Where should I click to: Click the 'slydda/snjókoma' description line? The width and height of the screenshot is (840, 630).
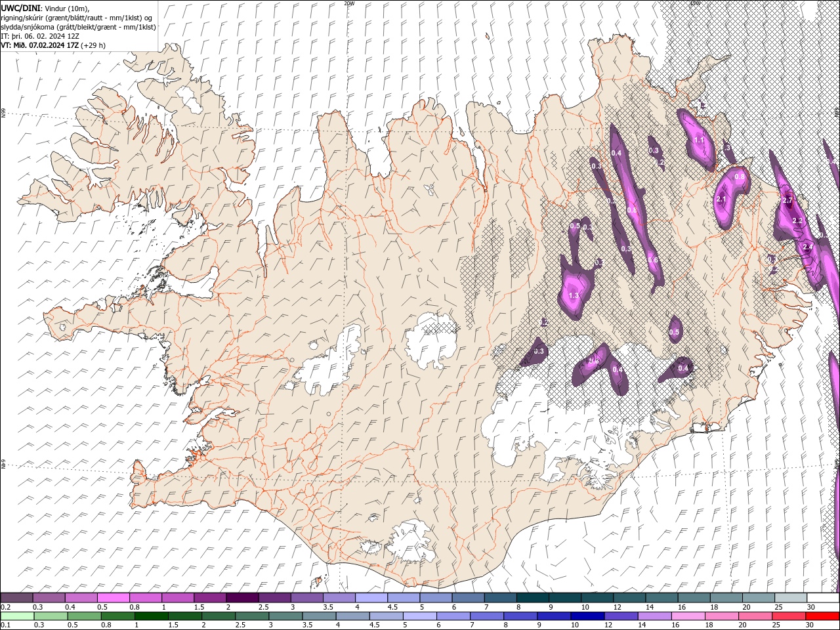(79, 27)
